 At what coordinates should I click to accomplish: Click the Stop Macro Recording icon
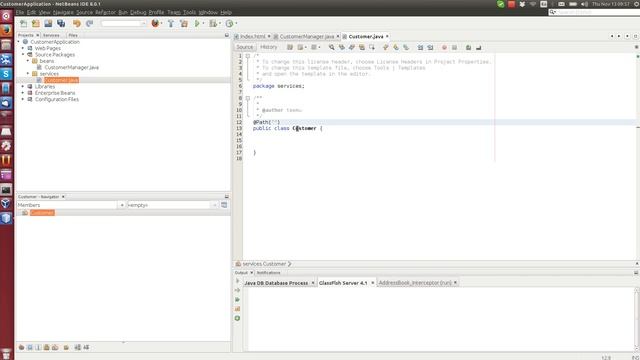[454, 47]
